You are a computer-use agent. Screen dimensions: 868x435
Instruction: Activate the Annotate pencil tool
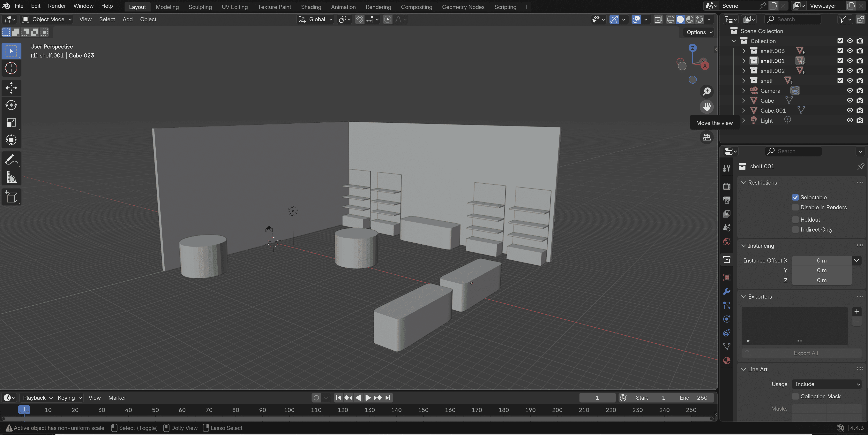[11, 160]
